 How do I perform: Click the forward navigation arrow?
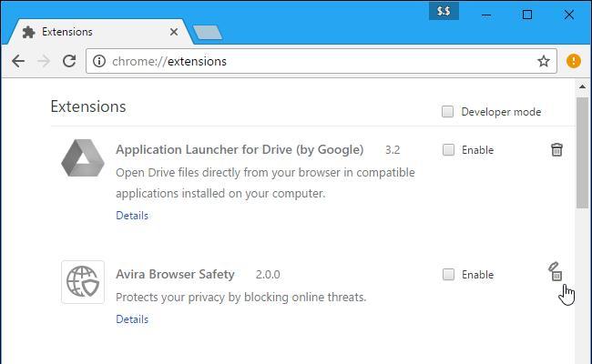point(44,61)
